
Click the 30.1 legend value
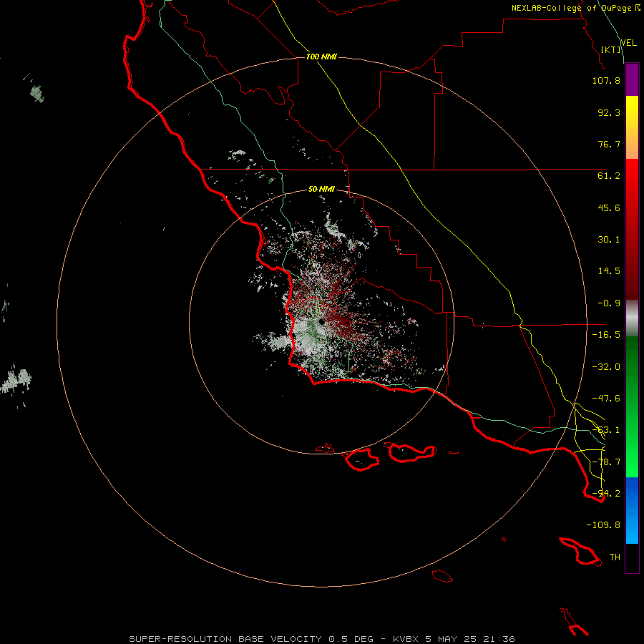click(609, 240)
